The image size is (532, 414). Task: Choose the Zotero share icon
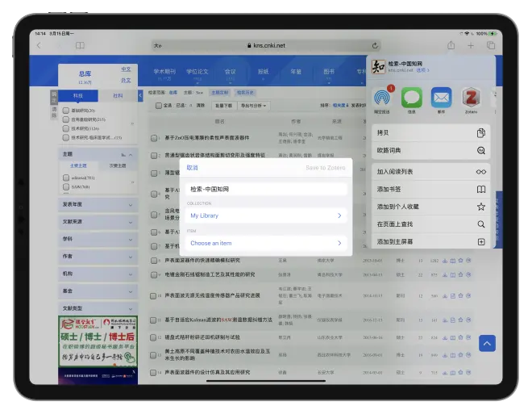point(471,98)
